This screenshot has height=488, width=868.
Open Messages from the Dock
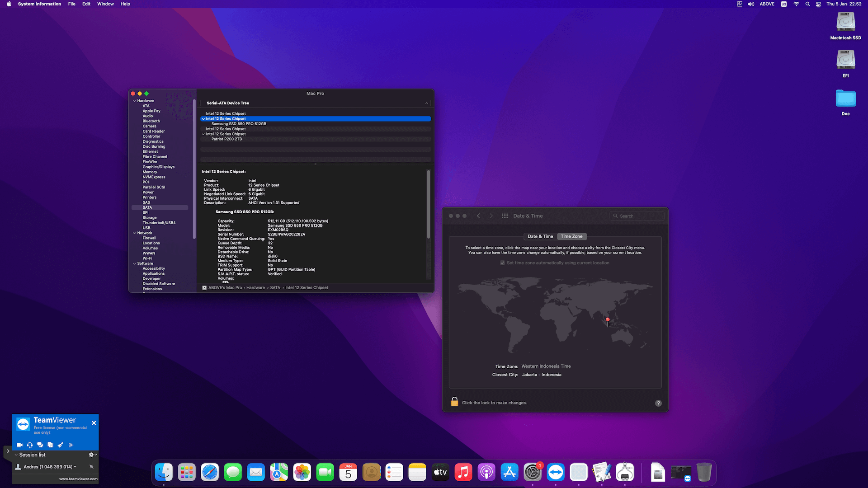(x=233, y=473)
